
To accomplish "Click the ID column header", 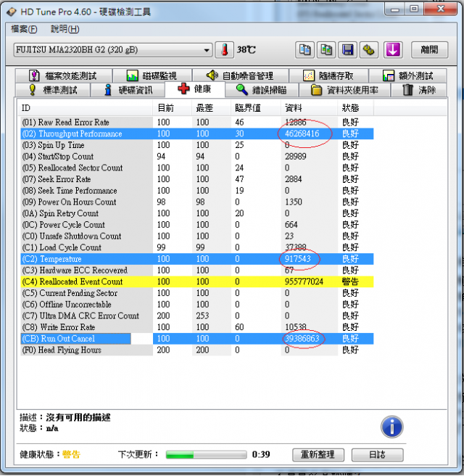I will coord(86,108).
